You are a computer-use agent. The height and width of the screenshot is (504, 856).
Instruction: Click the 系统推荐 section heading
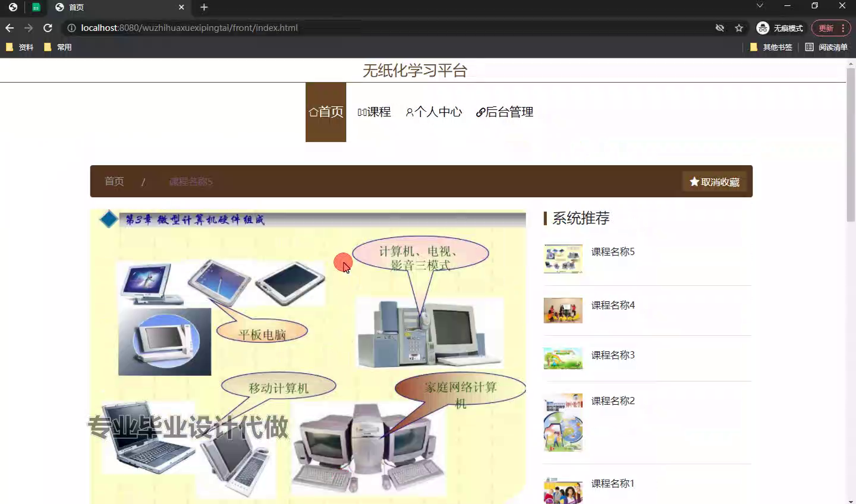[581, 218]
